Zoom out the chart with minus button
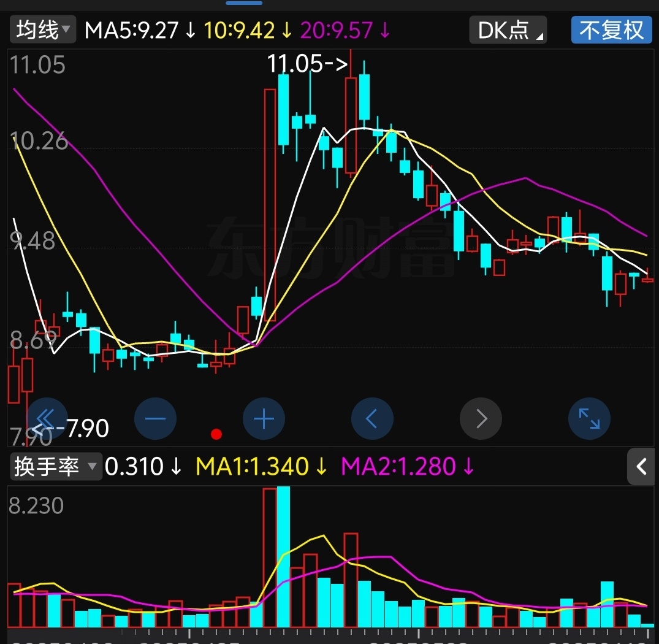659x644 pixels. click(x=155, y=418)
